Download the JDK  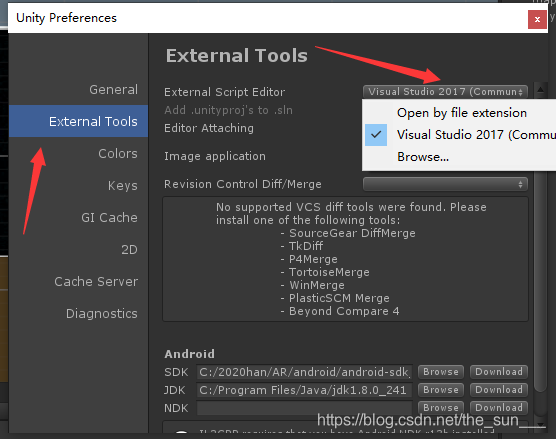coord(499,390)
